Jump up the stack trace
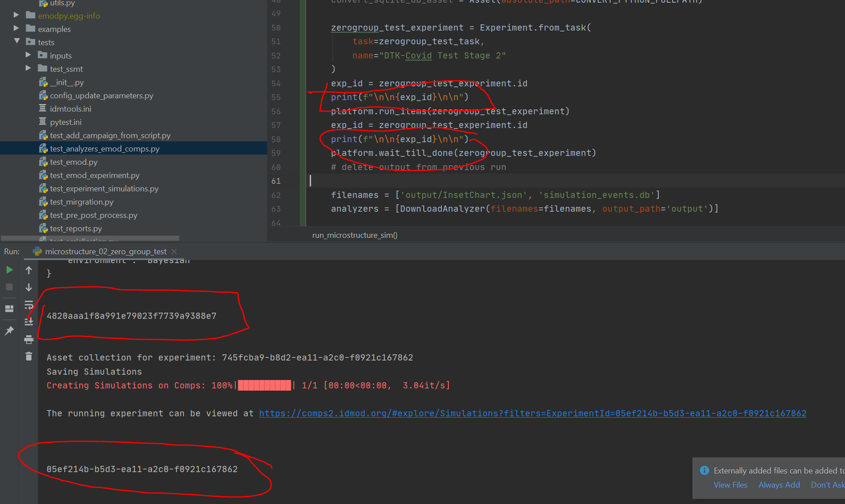 28,270
